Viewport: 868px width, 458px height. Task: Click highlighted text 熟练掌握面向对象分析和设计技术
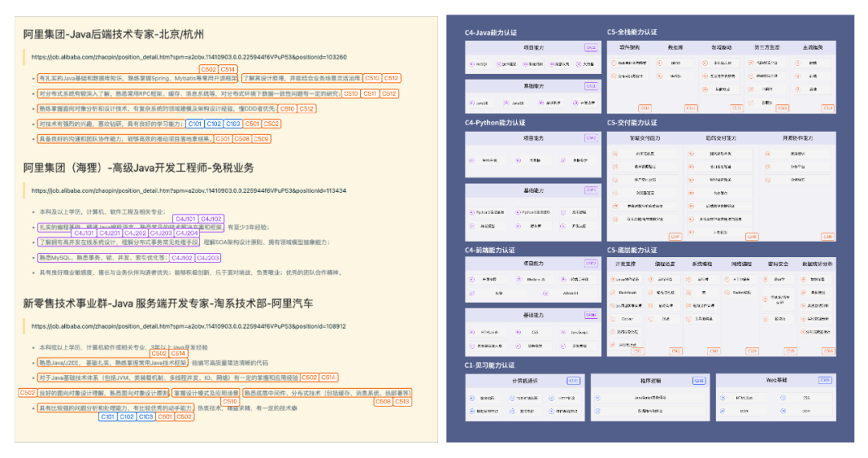[x=158, y=108]
